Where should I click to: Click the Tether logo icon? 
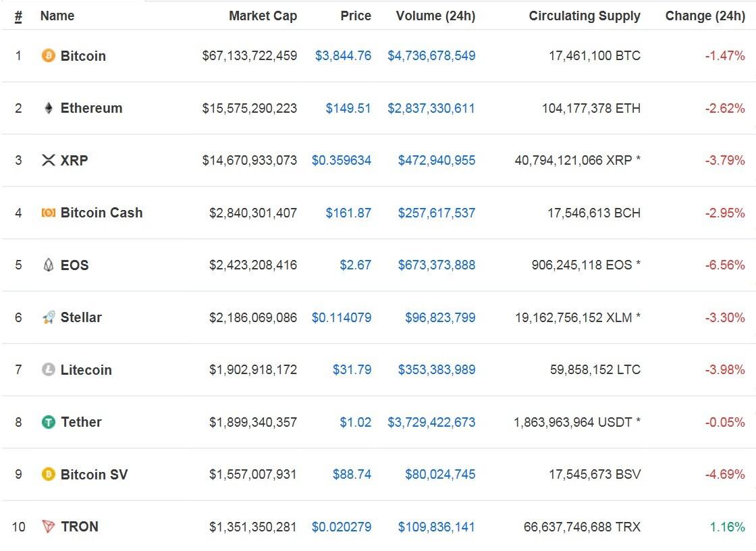(48, 422)
